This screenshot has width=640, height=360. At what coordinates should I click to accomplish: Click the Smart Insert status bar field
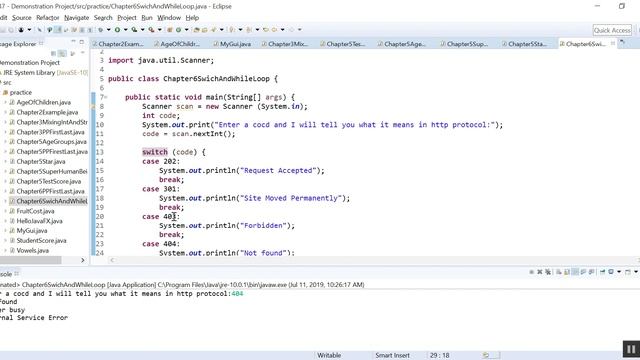tap(392, 356)
